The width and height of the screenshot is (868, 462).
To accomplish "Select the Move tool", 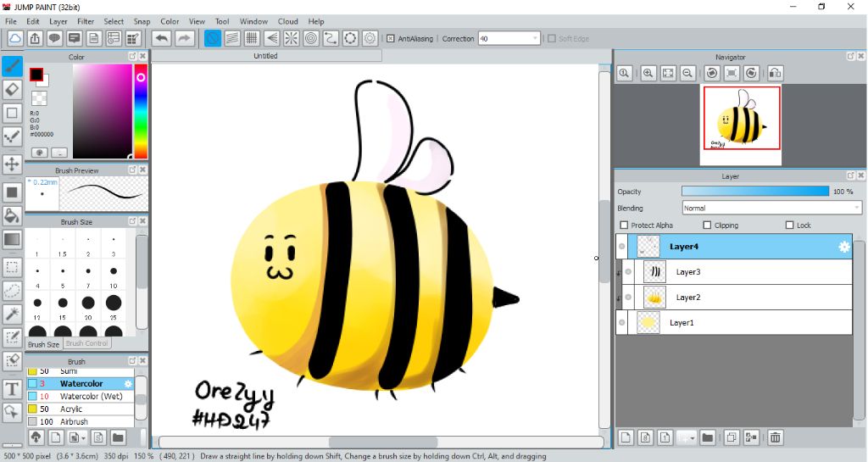I will [12, 164].
